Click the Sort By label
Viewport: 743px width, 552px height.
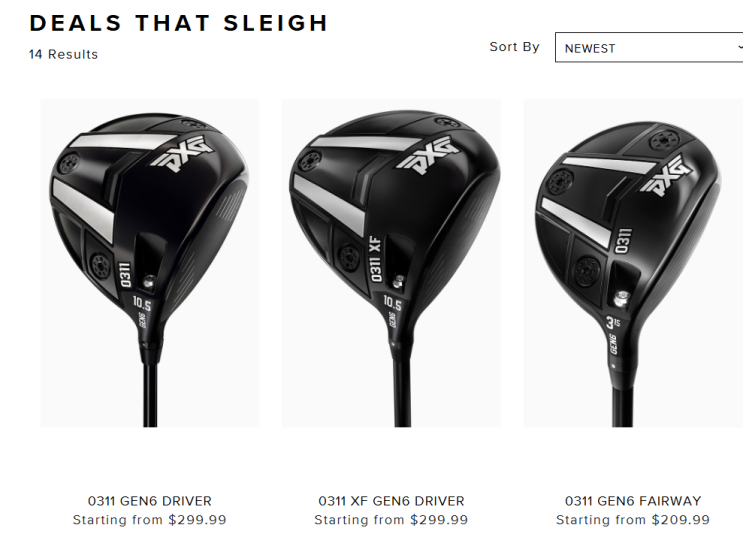[515, 47]
